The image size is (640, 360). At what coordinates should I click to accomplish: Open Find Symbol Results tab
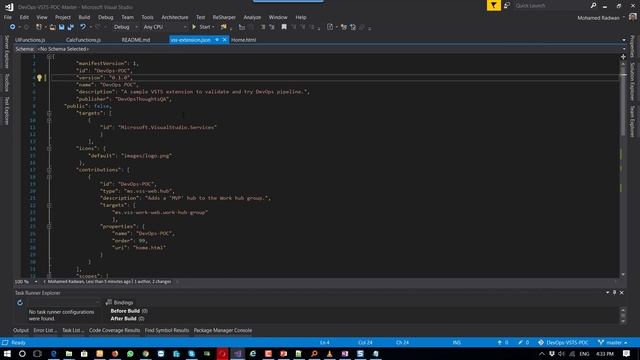coord(167,330)
